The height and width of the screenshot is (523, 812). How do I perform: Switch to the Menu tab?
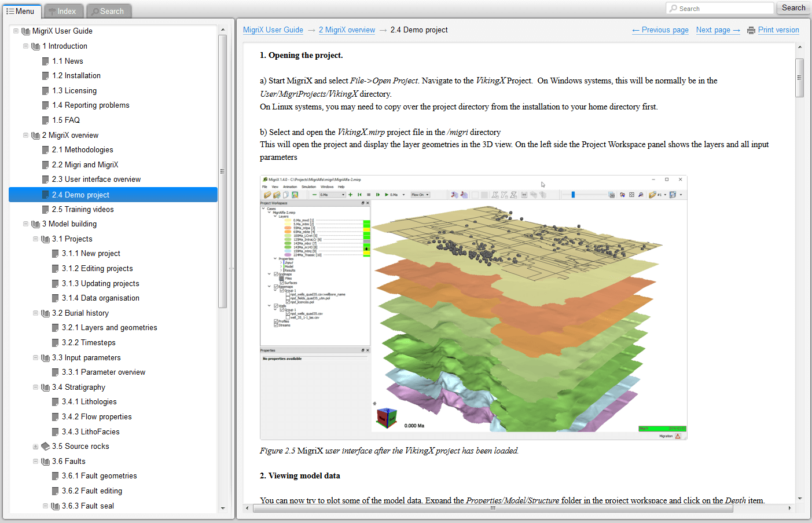click(x=21, y=11)
